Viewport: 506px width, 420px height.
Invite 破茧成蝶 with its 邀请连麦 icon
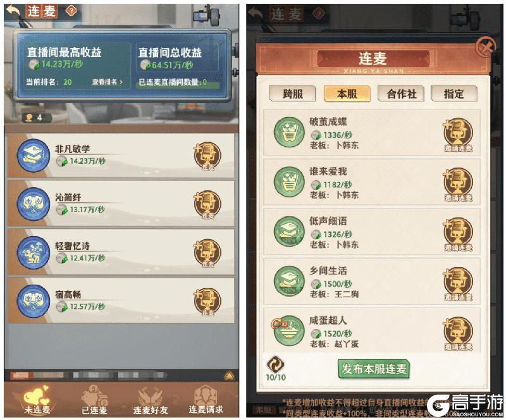click(458, 134)
